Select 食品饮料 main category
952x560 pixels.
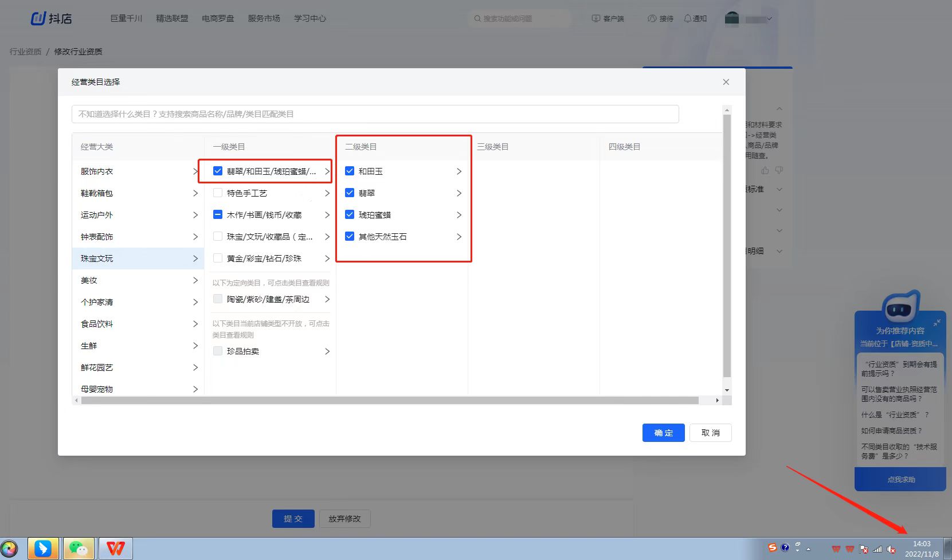[138, 324]
